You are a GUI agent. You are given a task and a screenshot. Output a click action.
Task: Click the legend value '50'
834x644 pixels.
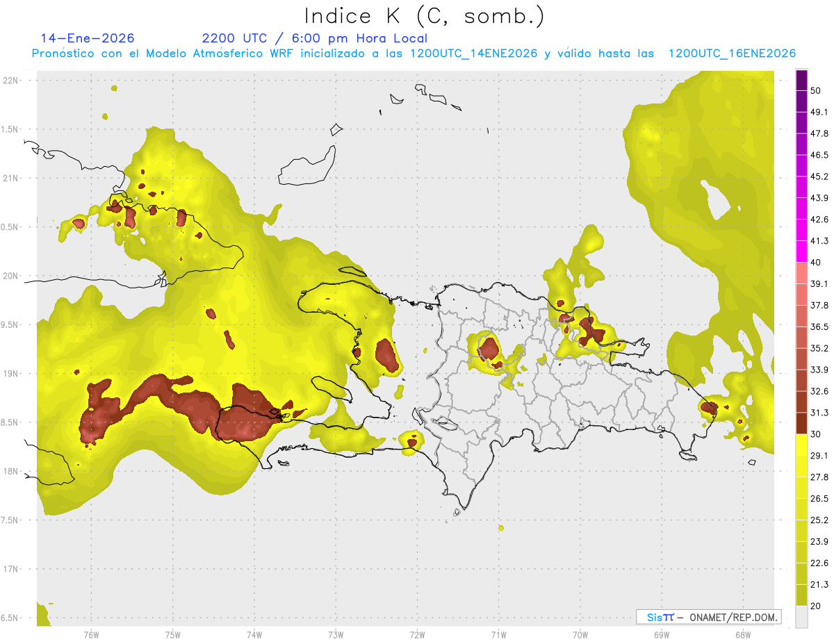817,90
